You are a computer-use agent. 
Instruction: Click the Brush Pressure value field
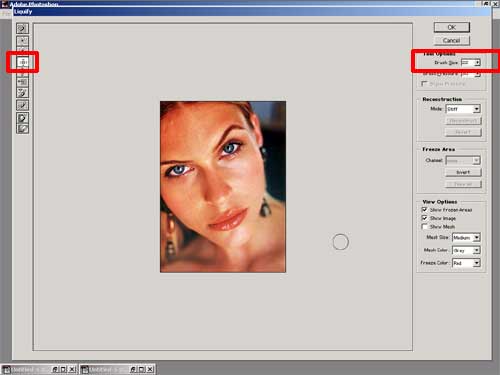click(467, 74)
